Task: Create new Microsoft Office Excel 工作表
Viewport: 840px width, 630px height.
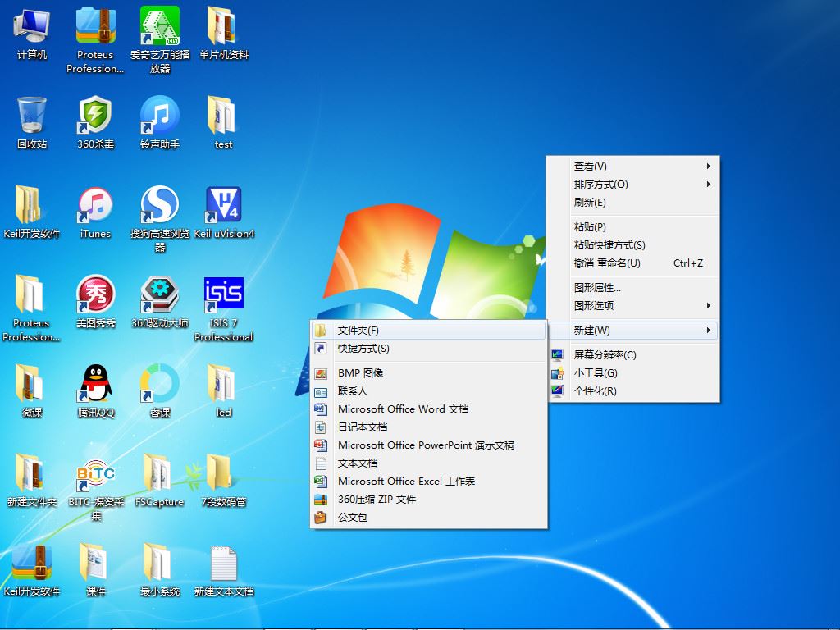Action: coord(428,481)
